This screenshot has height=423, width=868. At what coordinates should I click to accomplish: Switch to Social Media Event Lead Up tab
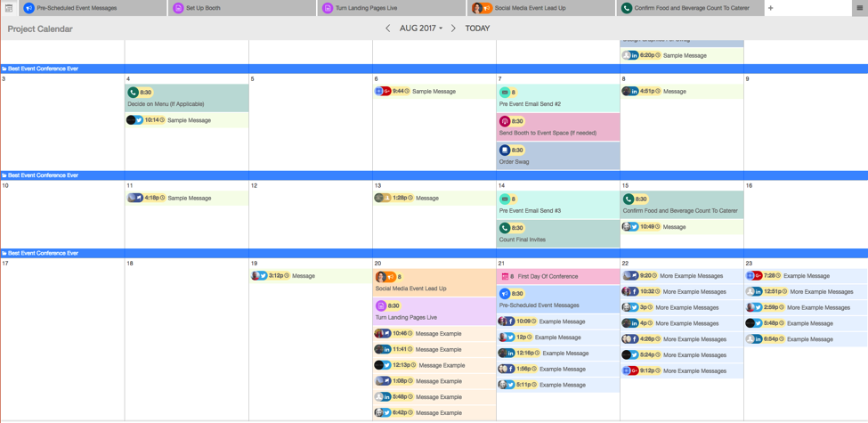point(542,8)
